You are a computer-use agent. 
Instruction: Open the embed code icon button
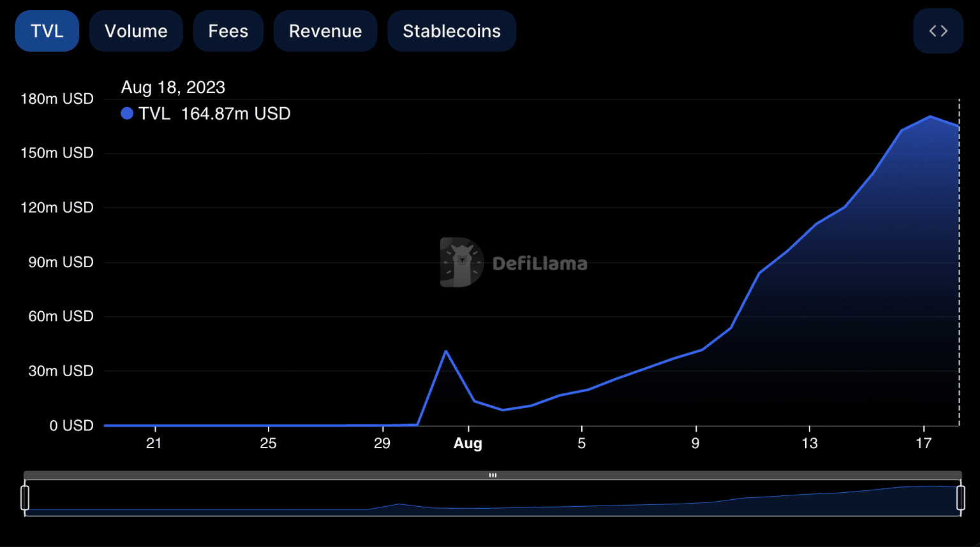click(938, 31)
